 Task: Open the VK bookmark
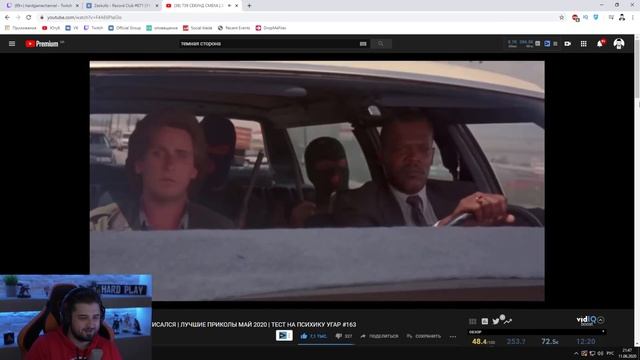tap(72, 28)
